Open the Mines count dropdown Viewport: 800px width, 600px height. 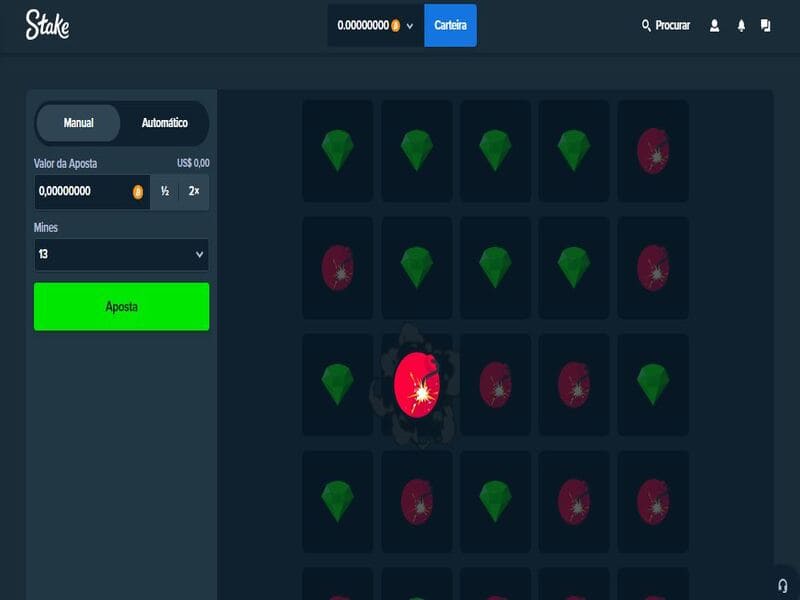click(121, 254)
